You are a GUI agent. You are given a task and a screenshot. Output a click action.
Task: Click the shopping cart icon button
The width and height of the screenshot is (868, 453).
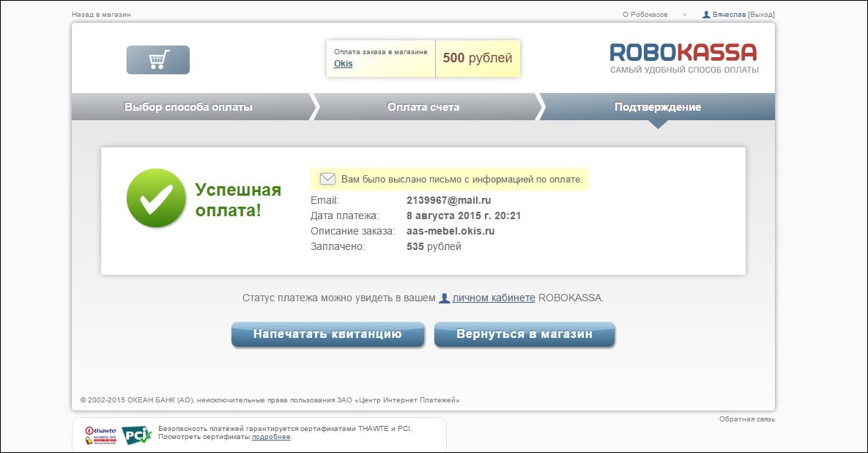click(x=157, y=60)
